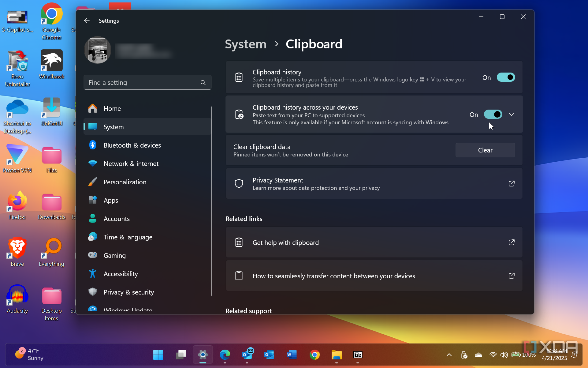This screenshot has height=368, width=588.
Task: Click the Find a setting search box
Action: pos(147,83)
